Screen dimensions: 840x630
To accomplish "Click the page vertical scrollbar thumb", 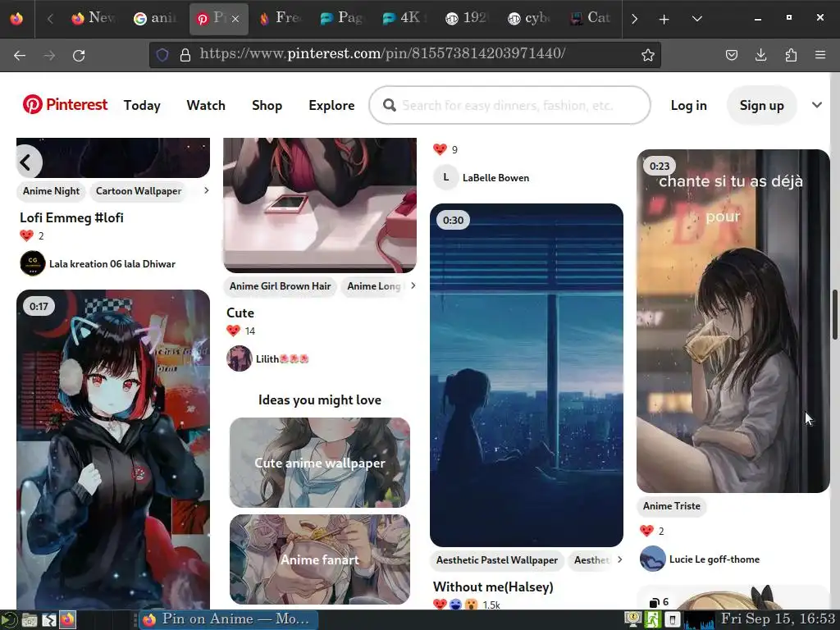I will pos(834,314).
